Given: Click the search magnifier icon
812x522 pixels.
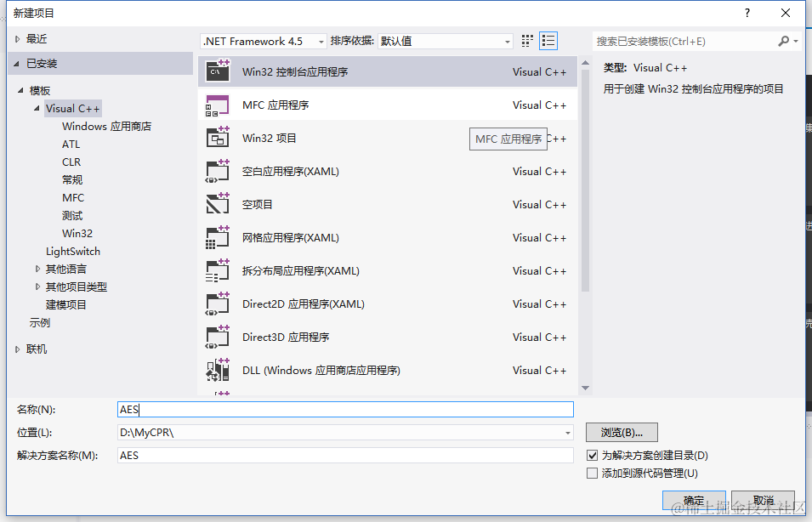Looking at the screenshot, I should pyautogui.click(x=784, y=41).
